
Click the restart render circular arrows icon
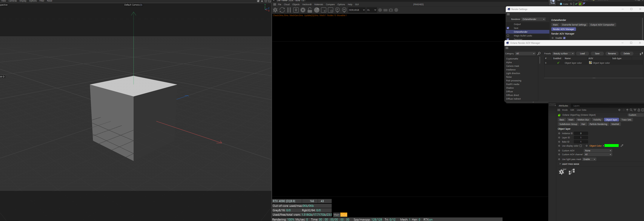click(282, 10)
